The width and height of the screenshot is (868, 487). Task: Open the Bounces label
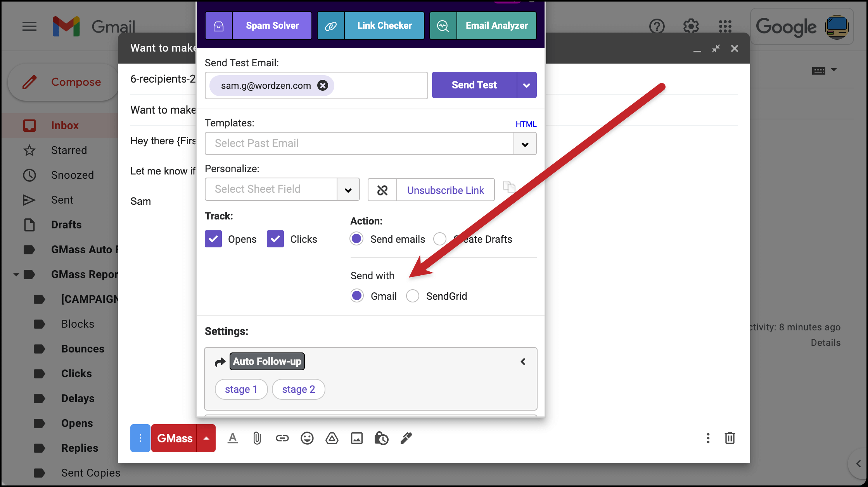(x=83, y=349)
